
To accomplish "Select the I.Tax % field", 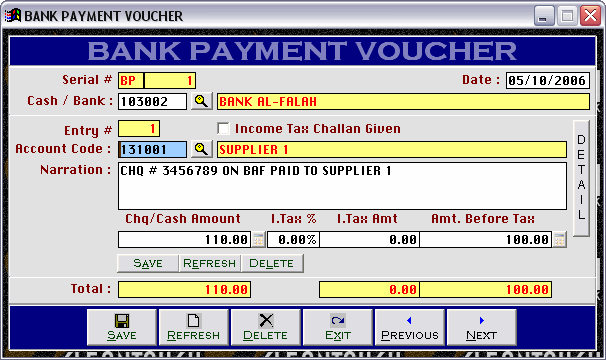I will pos(293,240).
